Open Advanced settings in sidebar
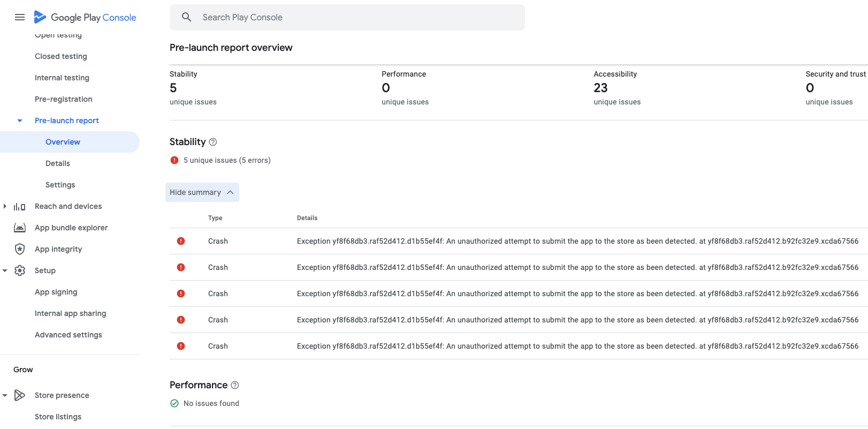 pos(68,335)
